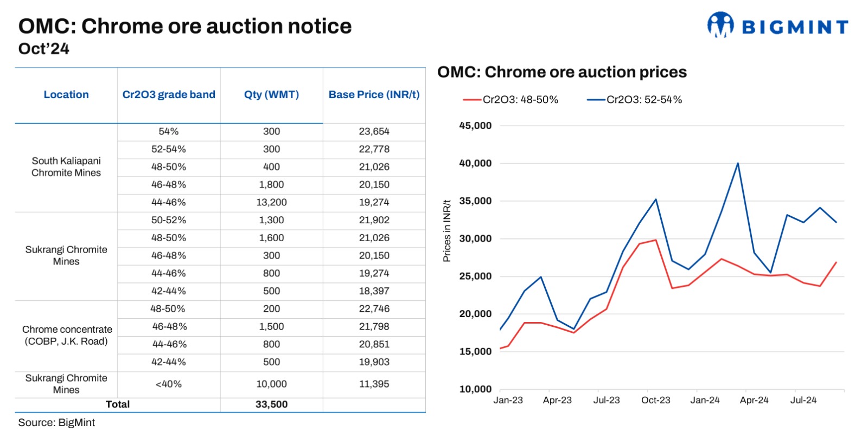868x432 pixels.
Task: Select the South Kaliapani Chromite Mines cell
Action: click(66, 167)
